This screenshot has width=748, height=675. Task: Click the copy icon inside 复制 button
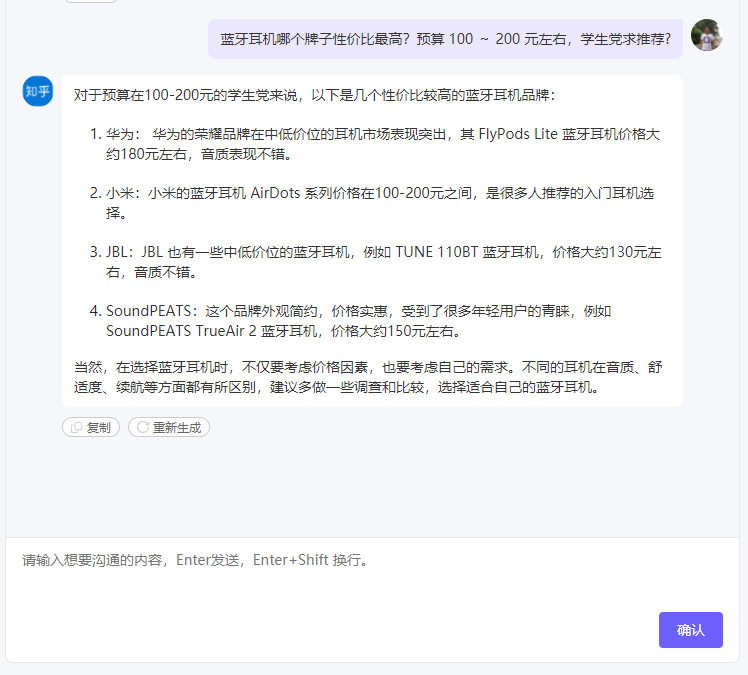(76, 427)
